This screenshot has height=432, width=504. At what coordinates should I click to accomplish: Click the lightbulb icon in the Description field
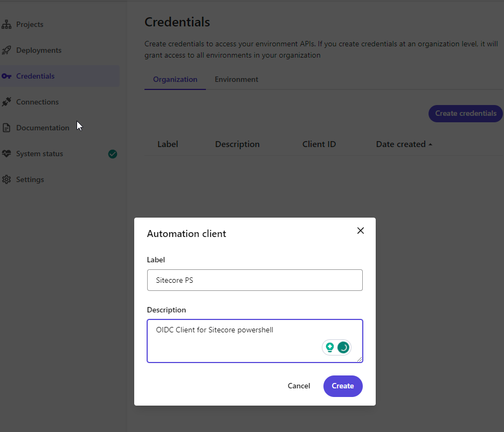(329, 347)
